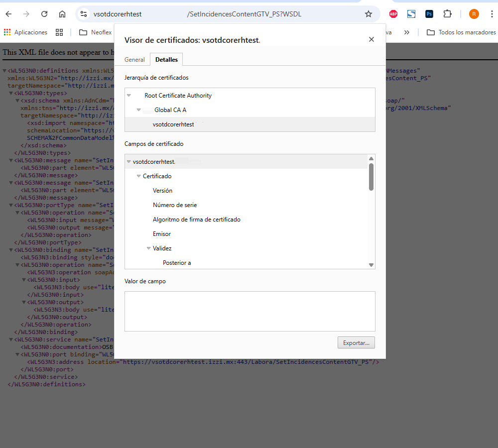Reload the page with refresh icon
This screenshot has width=498, height=448.
pyautogui.click(x=44, y=14)
